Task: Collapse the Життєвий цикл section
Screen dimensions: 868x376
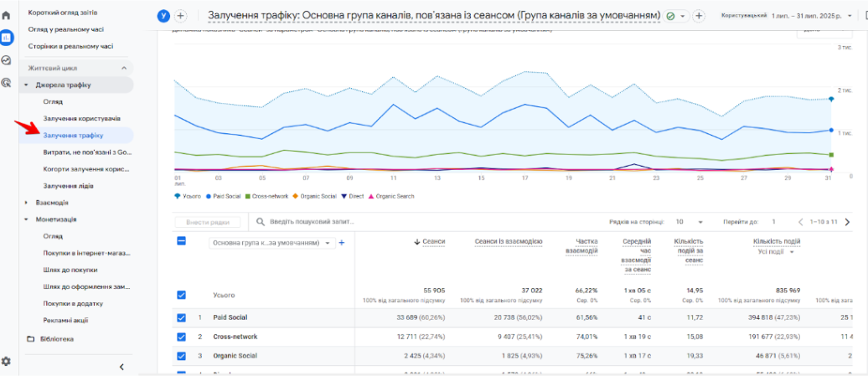Action: pyautogui.click(x=123, y=68)
